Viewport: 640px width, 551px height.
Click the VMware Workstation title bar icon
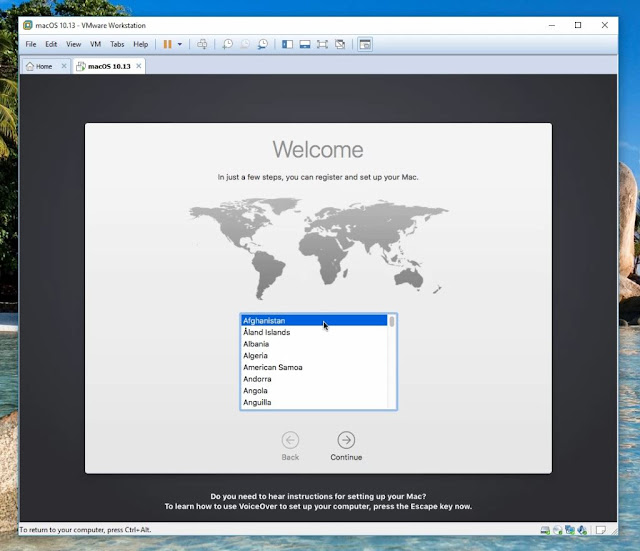[27, 25]
